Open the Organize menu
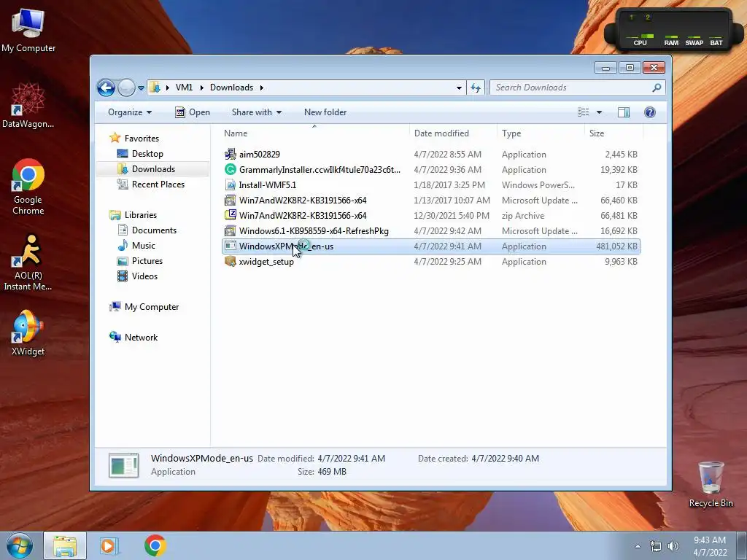 coord(130,112)
